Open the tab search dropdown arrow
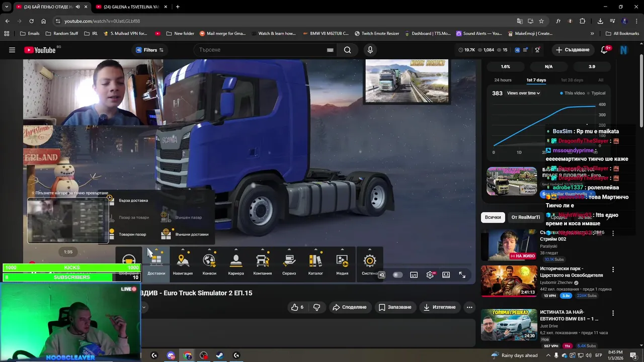644x362 pixels. (7, 7)
